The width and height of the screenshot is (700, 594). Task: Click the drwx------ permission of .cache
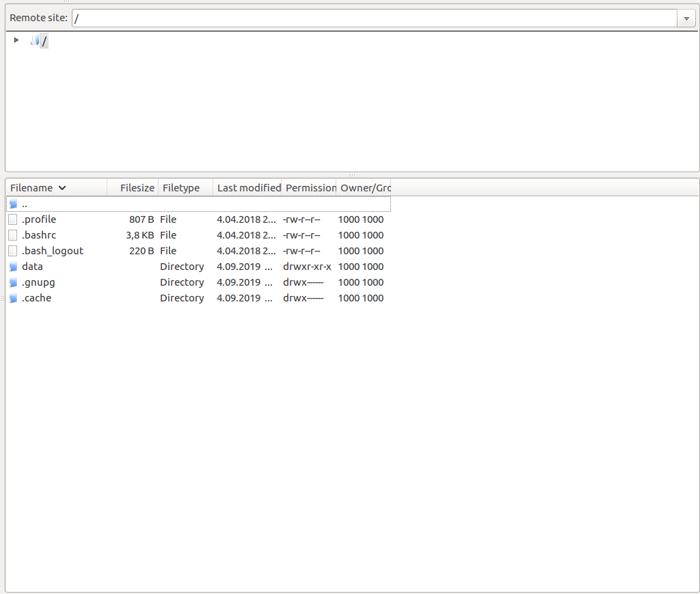coord(303,298)
